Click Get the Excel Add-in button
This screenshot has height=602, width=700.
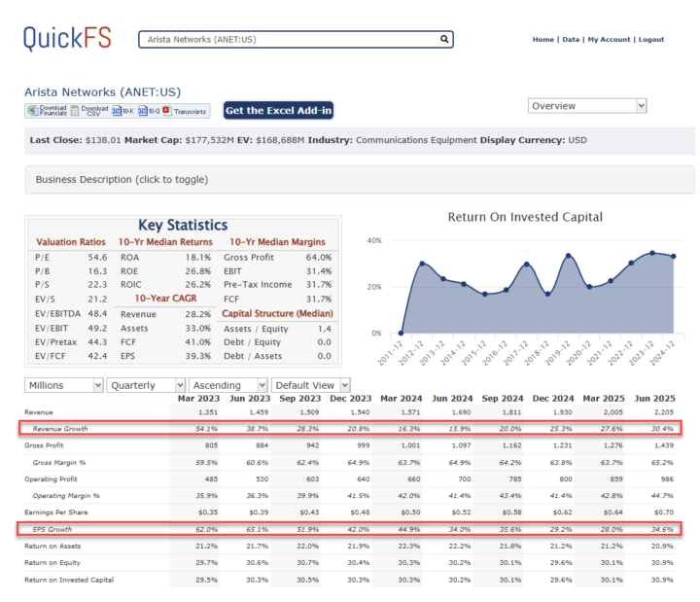[279, 110]
